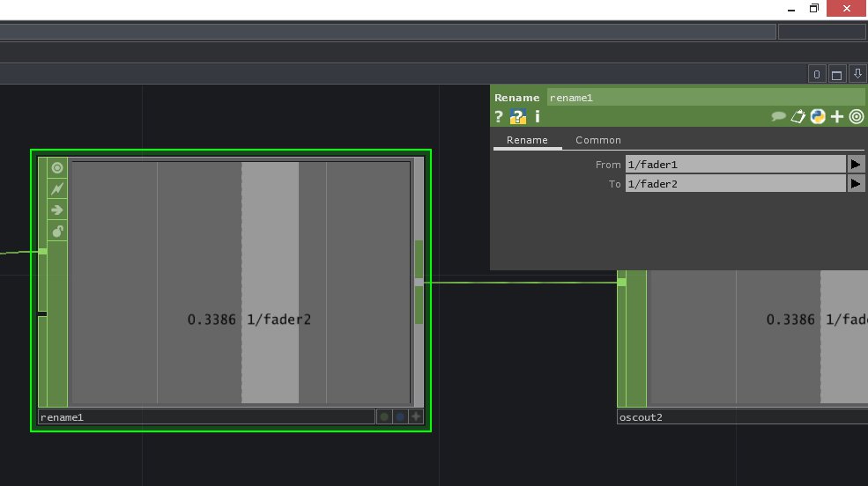Toggle arrow export flag on rename1 node

(57, 210)
